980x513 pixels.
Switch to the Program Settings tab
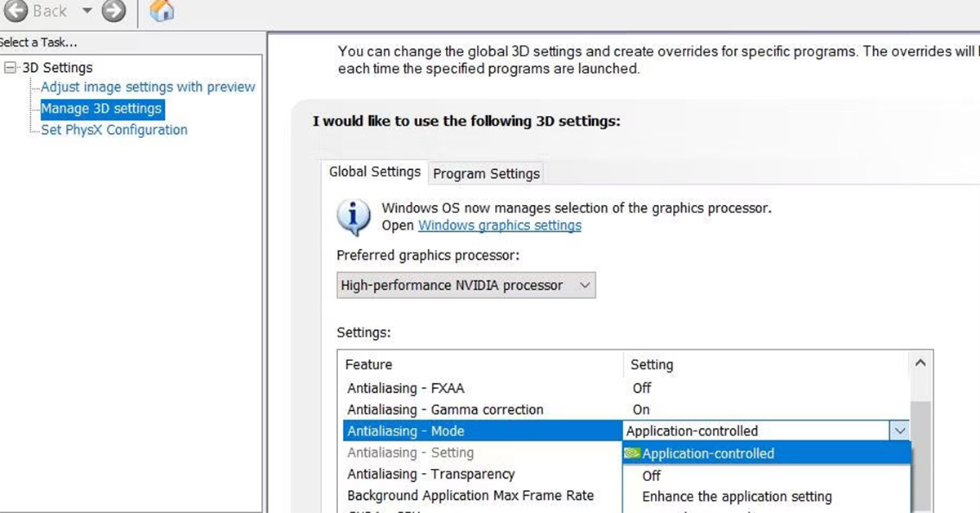click(x=486, y=173)
